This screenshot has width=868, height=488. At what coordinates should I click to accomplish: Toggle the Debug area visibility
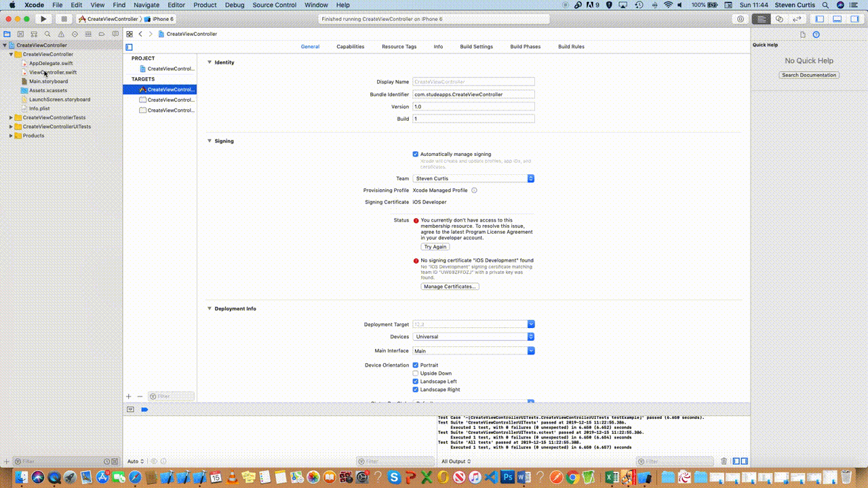coord(837,19)
